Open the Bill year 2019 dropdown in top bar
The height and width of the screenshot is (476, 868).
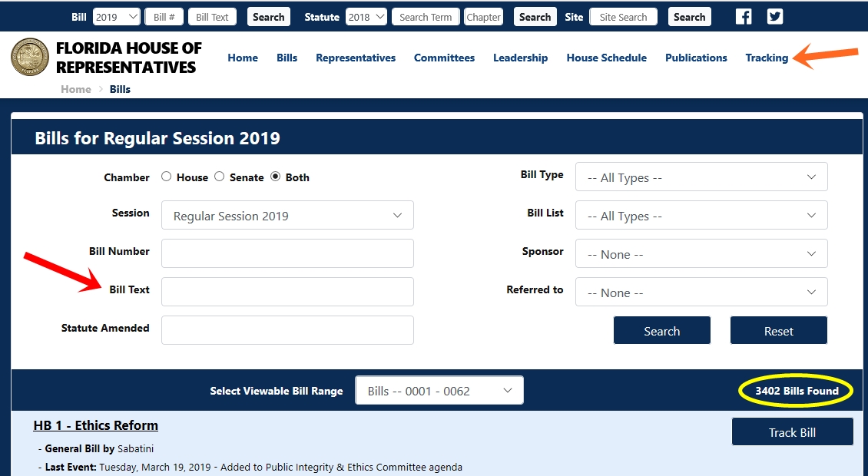point(117,17)
